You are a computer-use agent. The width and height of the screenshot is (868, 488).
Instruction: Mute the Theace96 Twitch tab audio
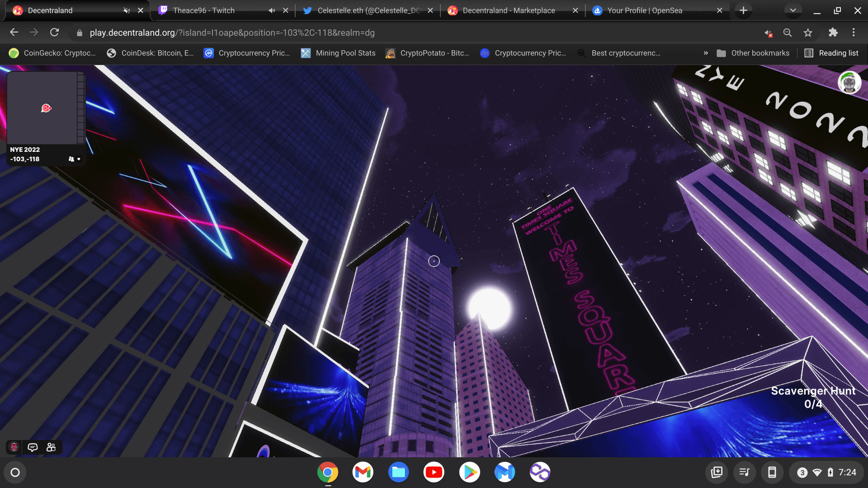pos(272,10)
